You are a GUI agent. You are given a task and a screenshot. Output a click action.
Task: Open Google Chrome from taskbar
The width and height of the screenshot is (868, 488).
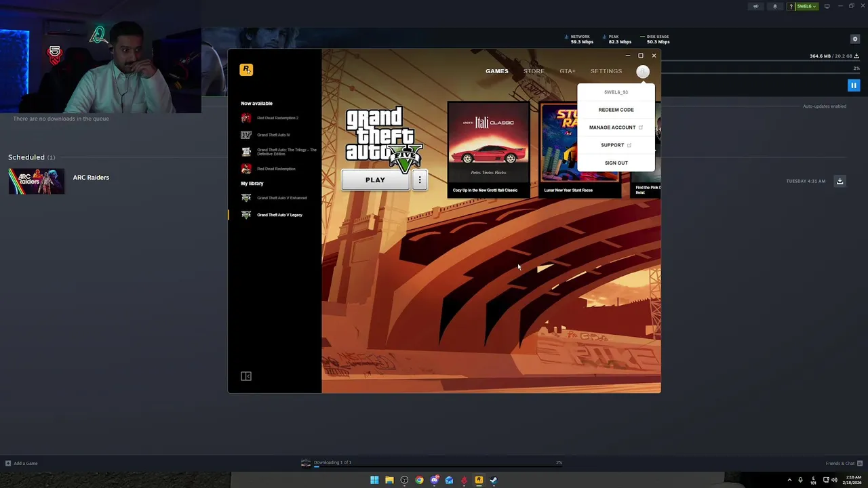(419, 481)
